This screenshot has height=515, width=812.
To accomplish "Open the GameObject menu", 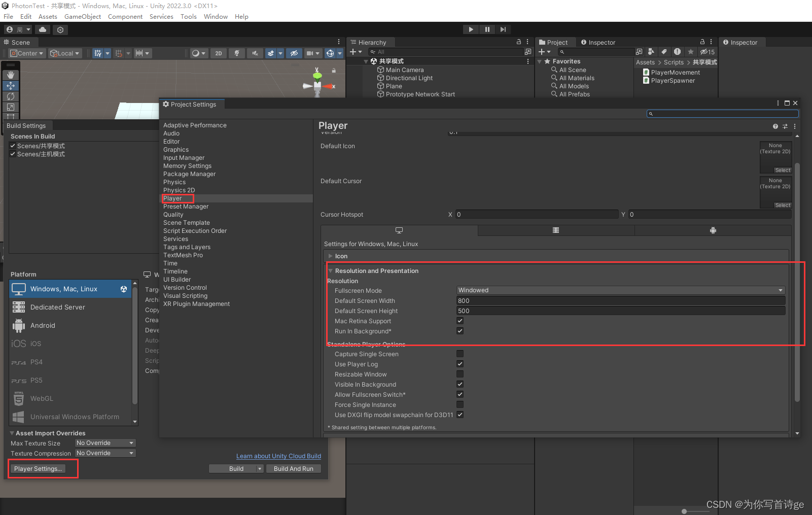I will 83,17.
